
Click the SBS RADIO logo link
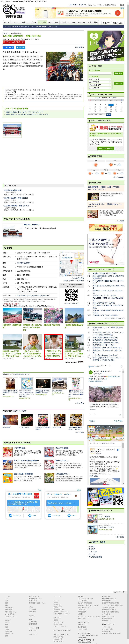[118, 23]
